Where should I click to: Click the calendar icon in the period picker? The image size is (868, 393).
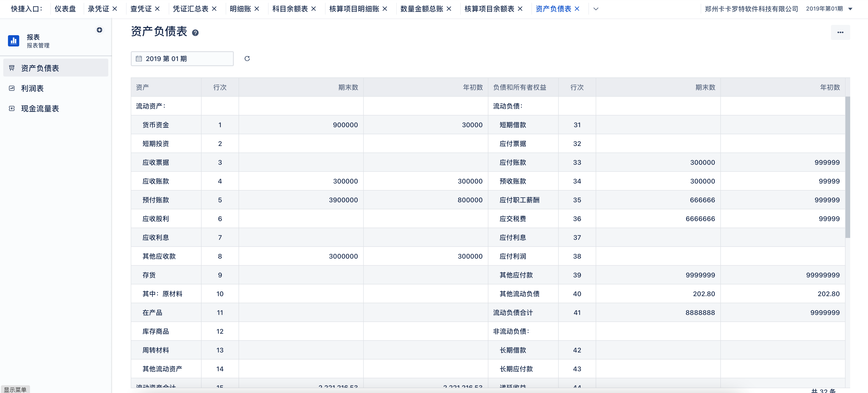click(x=139, y=58)
